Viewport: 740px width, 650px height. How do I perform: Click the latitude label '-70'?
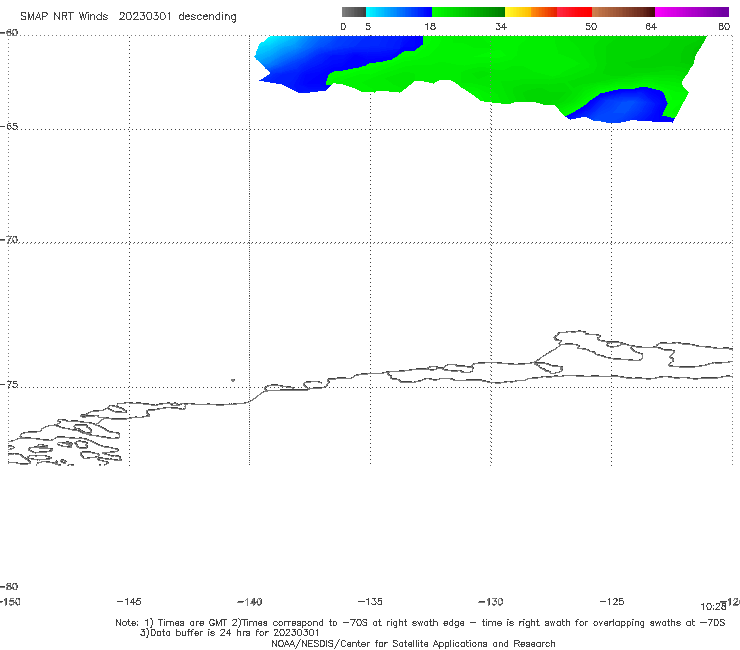tap(9, 240)
